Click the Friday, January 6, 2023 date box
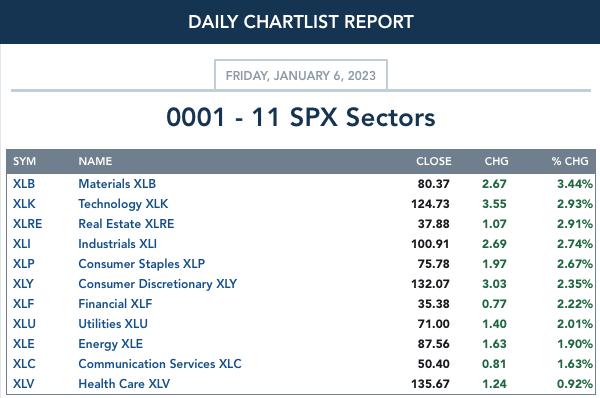 301,75
